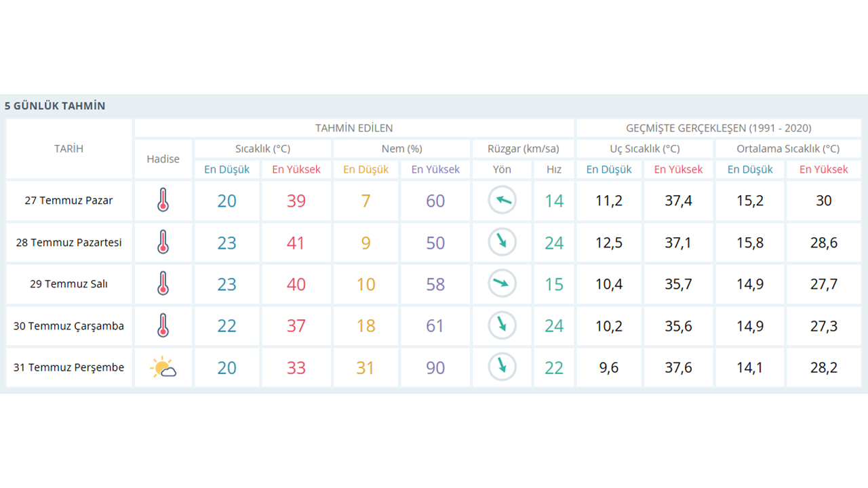Click the thermometer icon for 30 Temmuz Çarşamba

(x=163, y=326)
